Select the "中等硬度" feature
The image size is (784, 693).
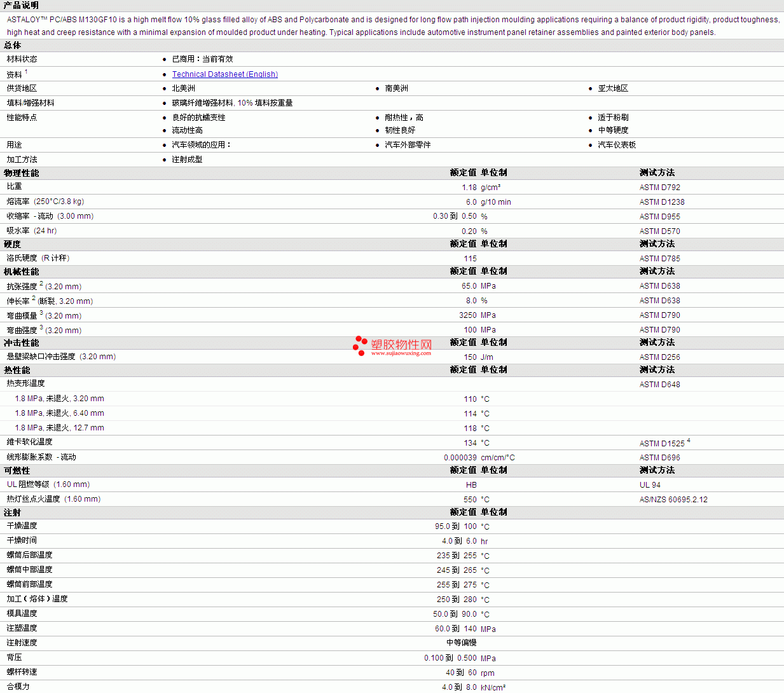613,130
